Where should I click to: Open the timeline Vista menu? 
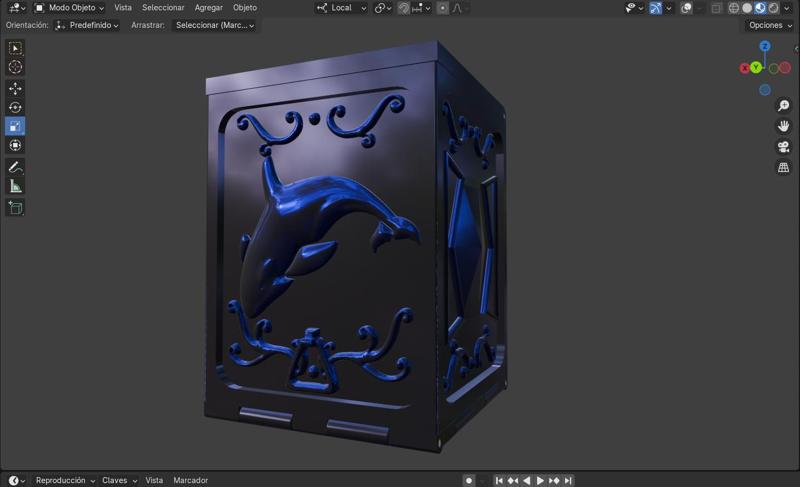point(154,480)
